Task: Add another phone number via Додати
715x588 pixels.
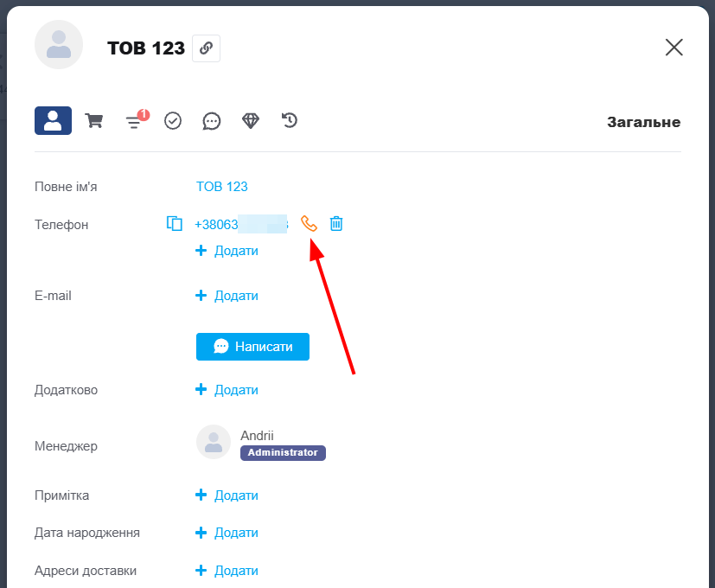Action: pos(227,251)
